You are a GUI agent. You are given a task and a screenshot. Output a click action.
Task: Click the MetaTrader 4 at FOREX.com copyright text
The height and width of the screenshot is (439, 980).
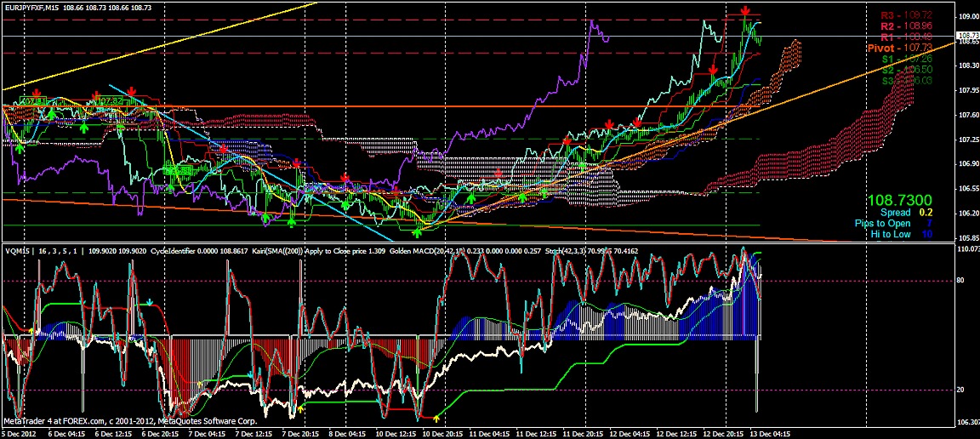[130, 421]
